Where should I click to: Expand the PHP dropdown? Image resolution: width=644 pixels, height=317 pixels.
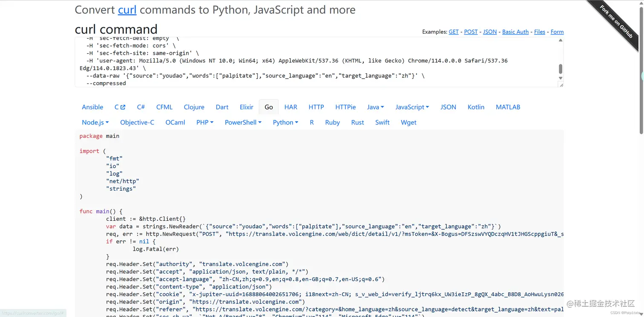(205, 123)
